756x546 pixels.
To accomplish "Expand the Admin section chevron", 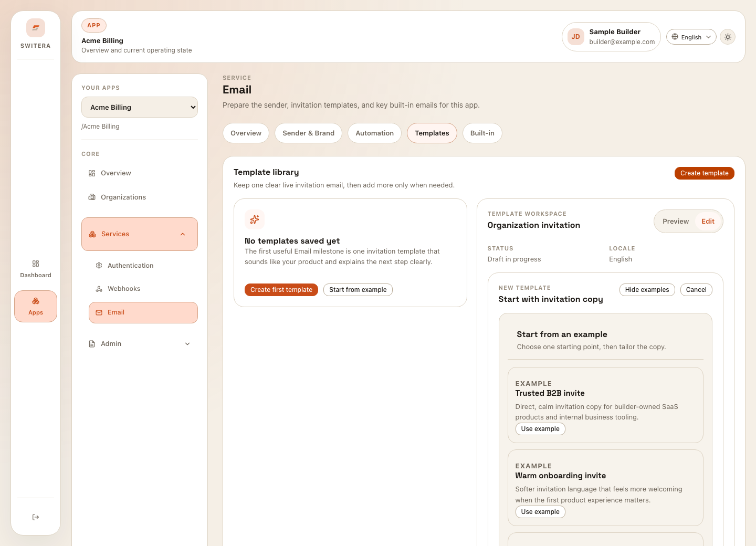I will point(187,344).
